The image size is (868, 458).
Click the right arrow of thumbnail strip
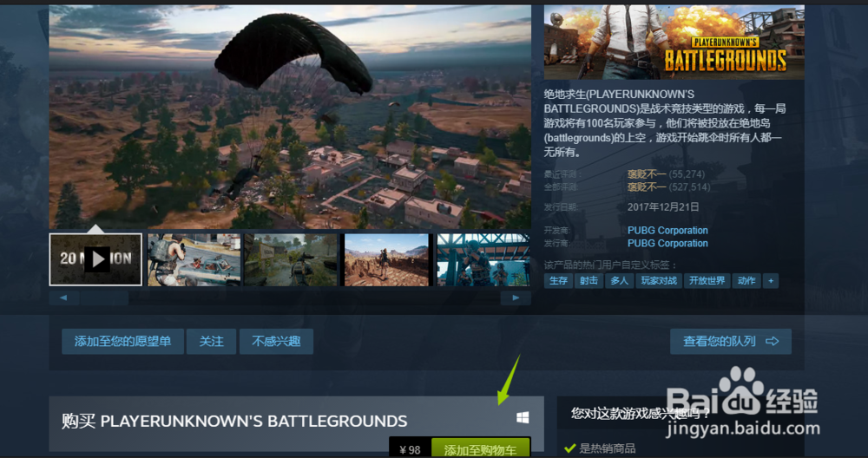click(x=516, y=298)
